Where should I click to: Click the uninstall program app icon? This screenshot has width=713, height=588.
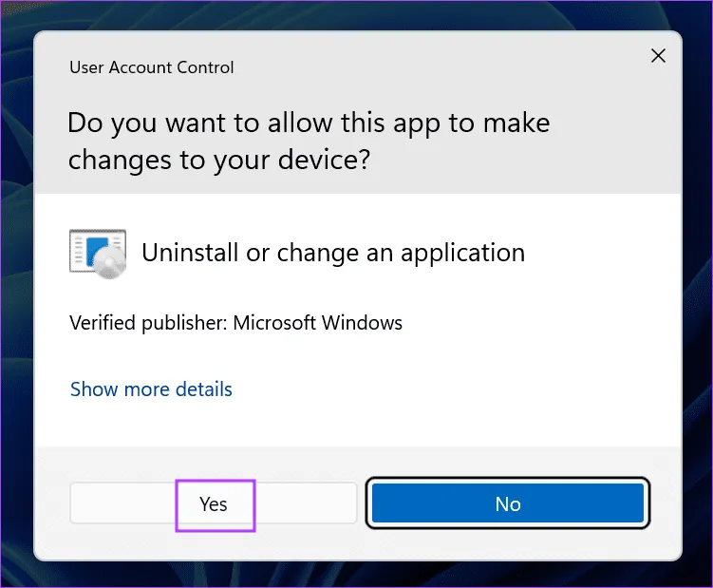coord(98,252)
